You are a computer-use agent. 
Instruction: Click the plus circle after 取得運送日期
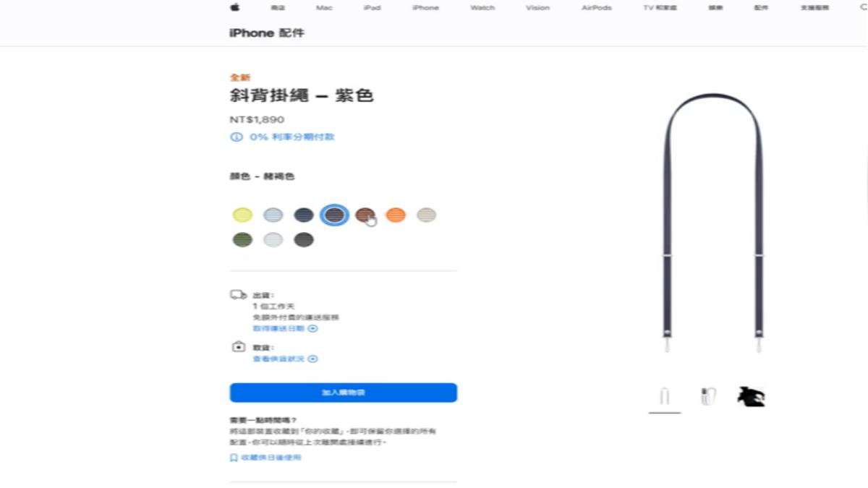click(313, 328)
